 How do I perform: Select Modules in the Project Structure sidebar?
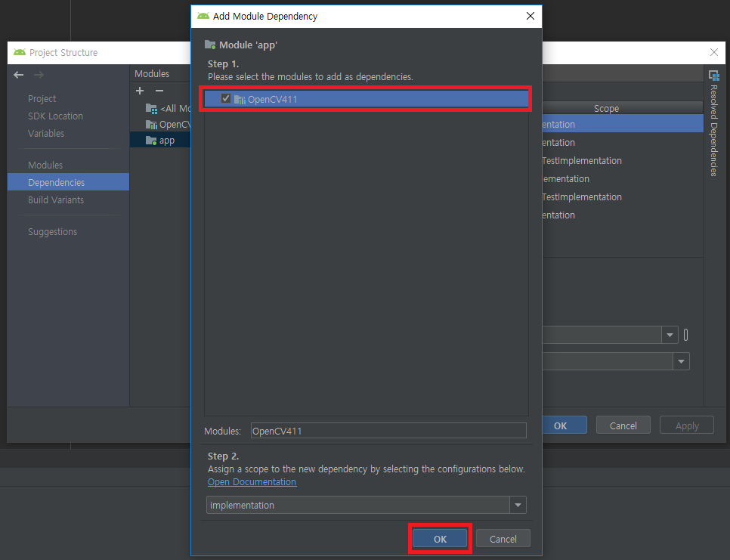(x=45, y=165)
